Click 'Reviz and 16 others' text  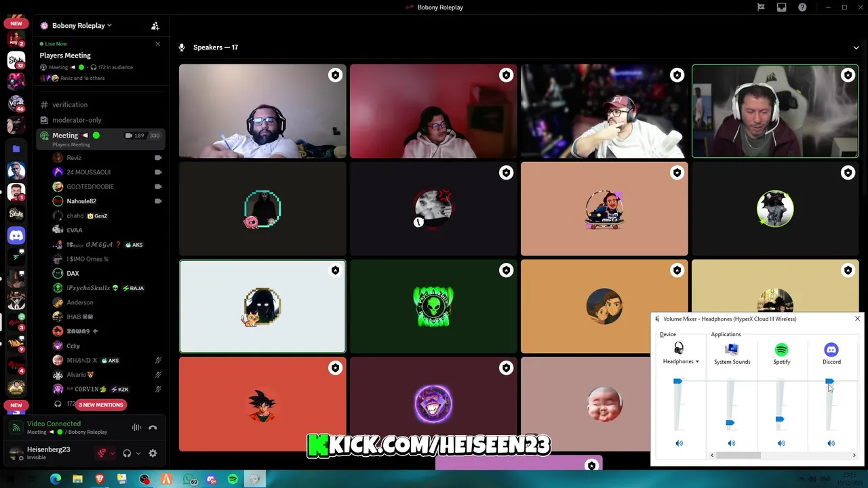[83, 79]
